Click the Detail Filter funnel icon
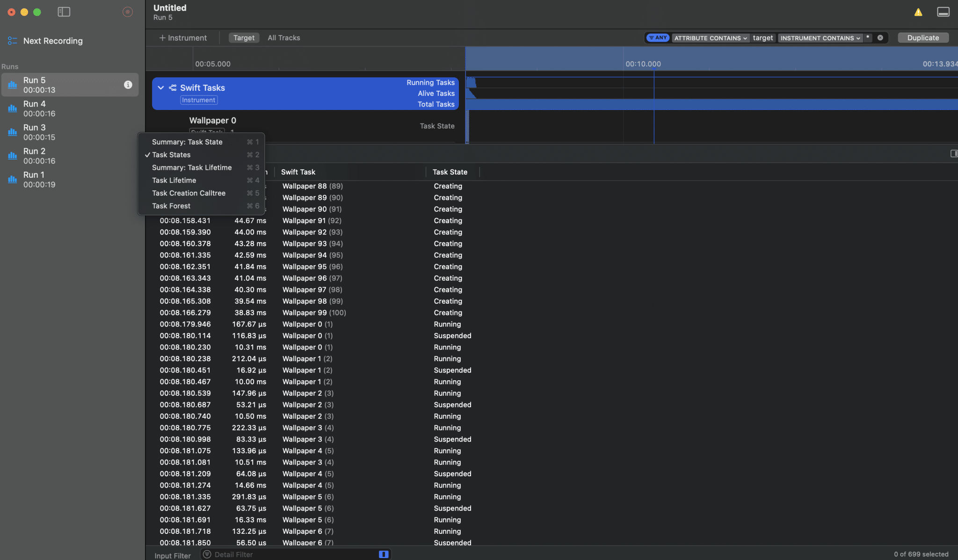The image size is (958, 560). (207, 554)
